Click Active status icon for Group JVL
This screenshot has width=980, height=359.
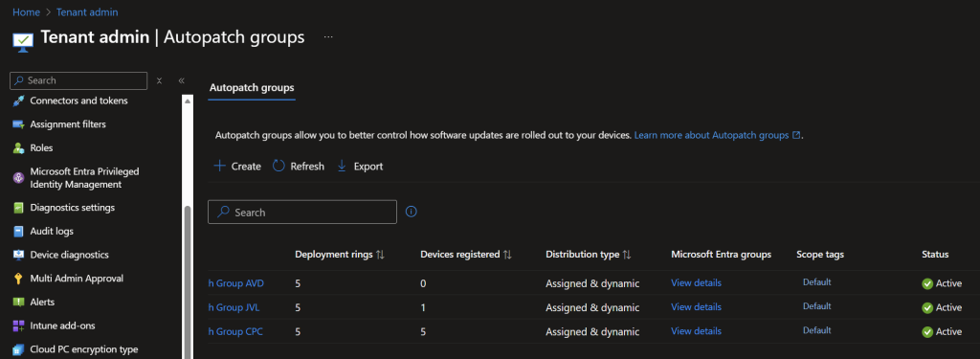tap(927, 307)
